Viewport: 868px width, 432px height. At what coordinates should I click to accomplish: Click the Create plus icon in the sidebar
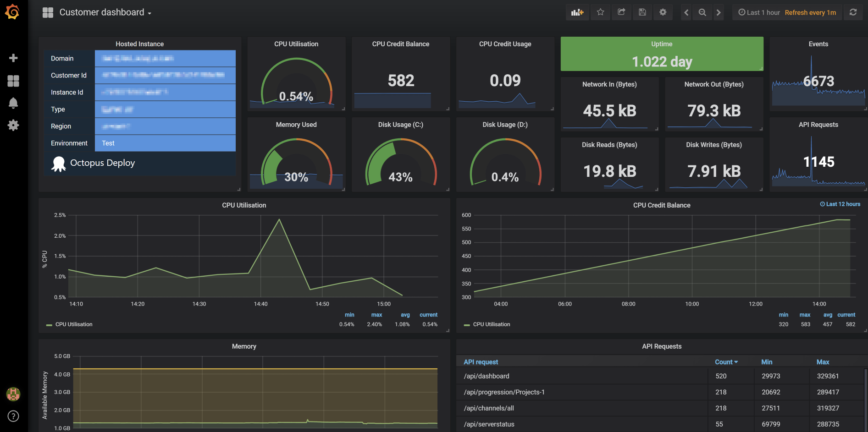click(x=13, y=58)
